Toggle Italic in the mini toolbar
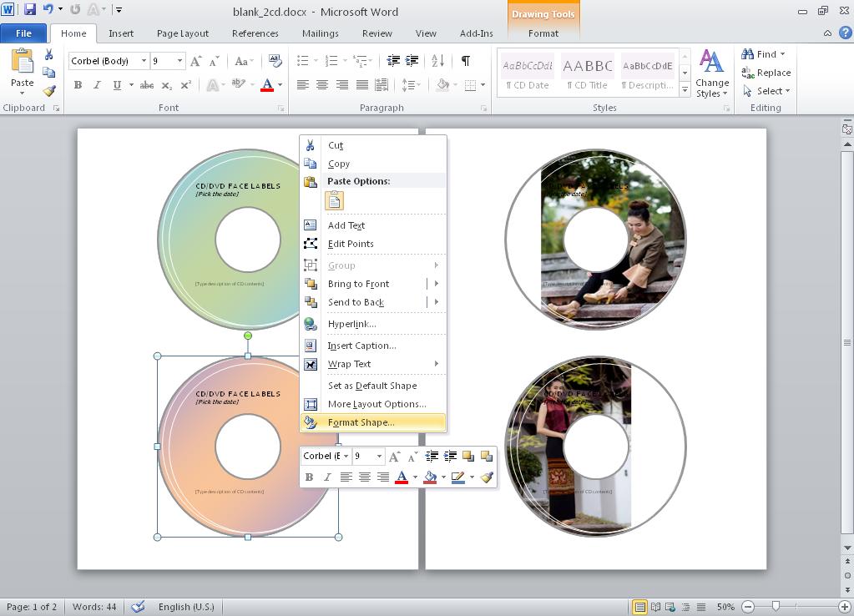 327,477
